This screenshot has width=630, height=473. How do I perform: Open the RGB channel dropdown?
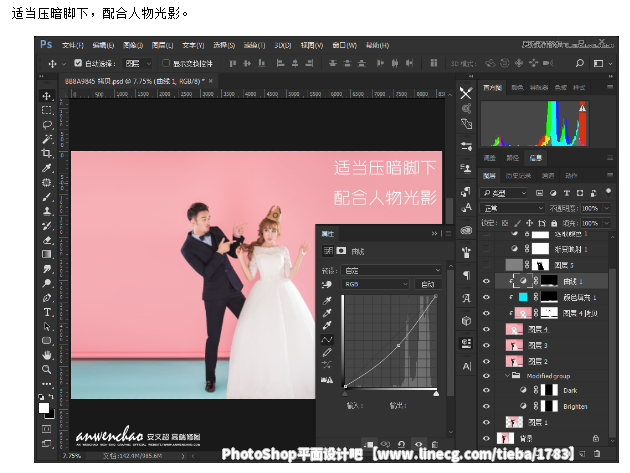tap(375, 284)
